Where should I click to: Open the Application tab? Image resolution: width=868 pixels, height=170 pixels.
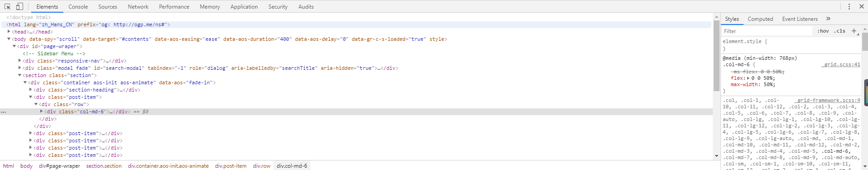244,6
